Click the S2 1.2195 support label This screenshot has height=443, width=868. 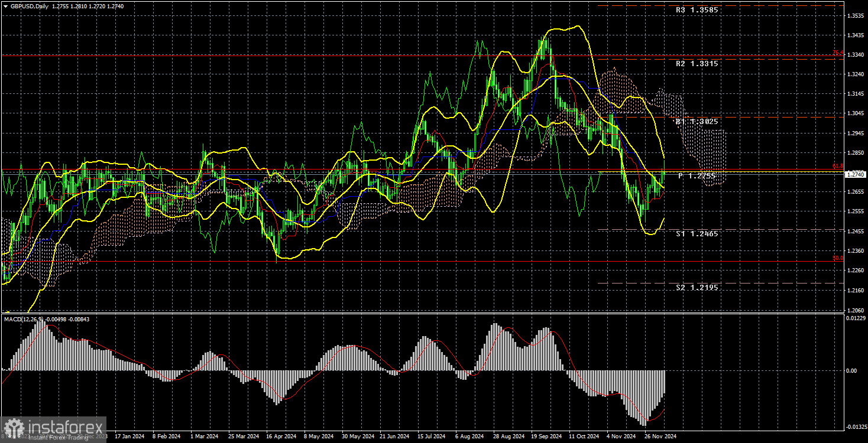click(698, 287)
